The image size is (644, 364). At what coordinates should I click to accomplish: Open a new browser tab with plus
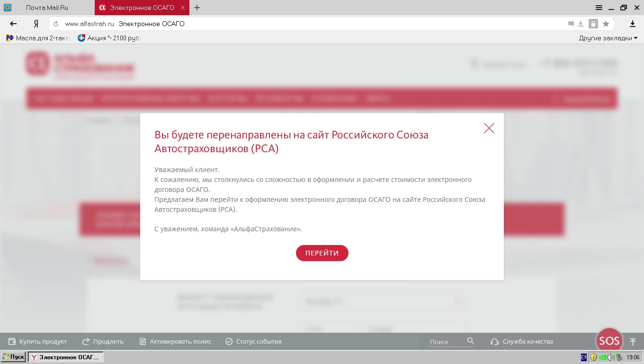[197, 8]
